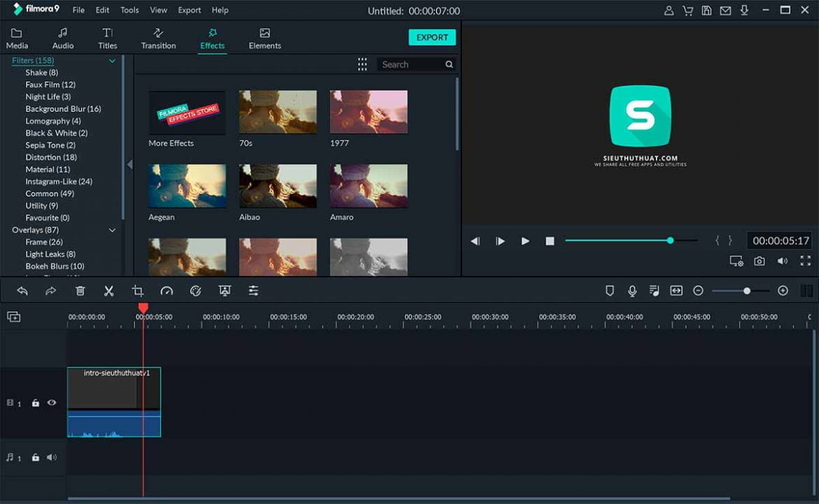The height and width of the screenshot is (504, 819).
Task: Click the Undo arrow icon
Action: 22,290
